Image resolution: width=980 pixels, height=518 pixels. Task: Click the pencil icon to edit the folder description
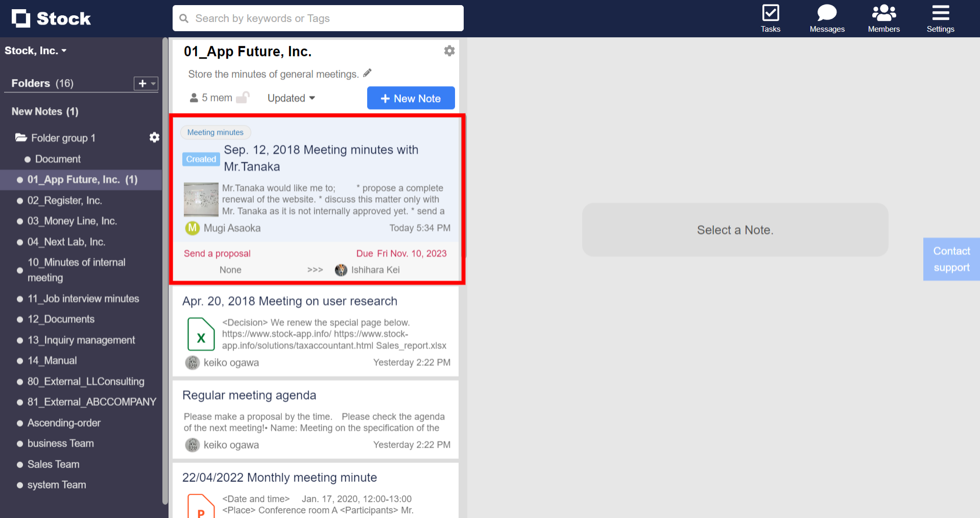pos(367,73)
